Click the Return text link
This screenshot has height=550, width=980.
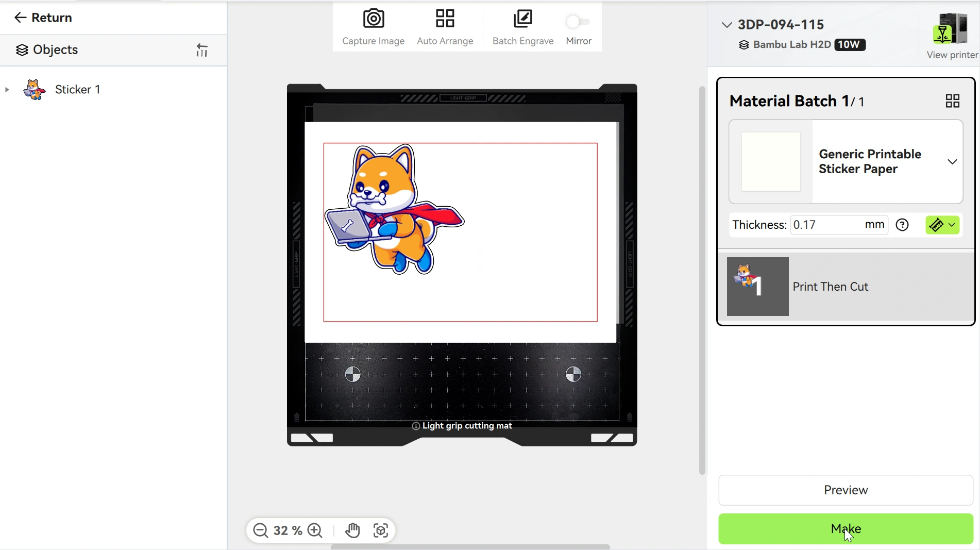pyautogui.click(x=52, y=18)
